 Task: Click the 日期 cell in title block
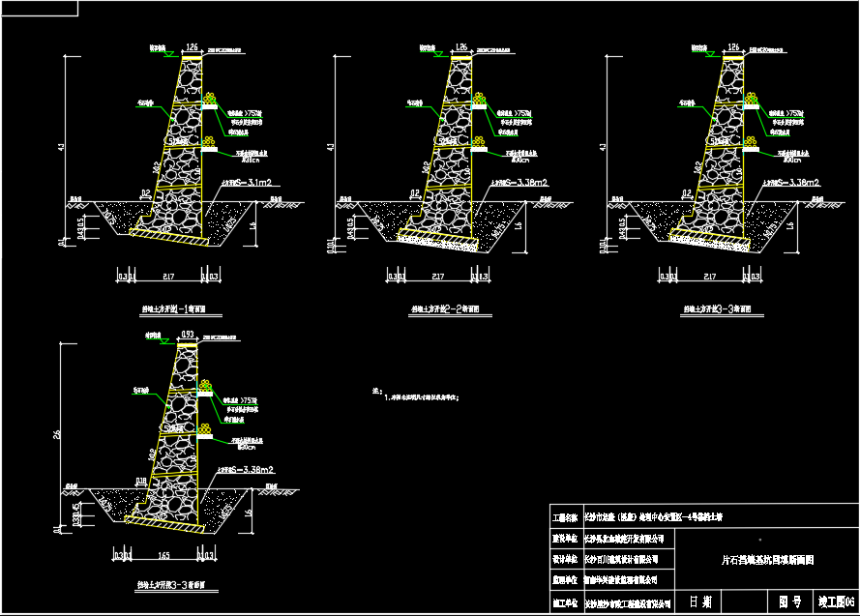[699, 601]
